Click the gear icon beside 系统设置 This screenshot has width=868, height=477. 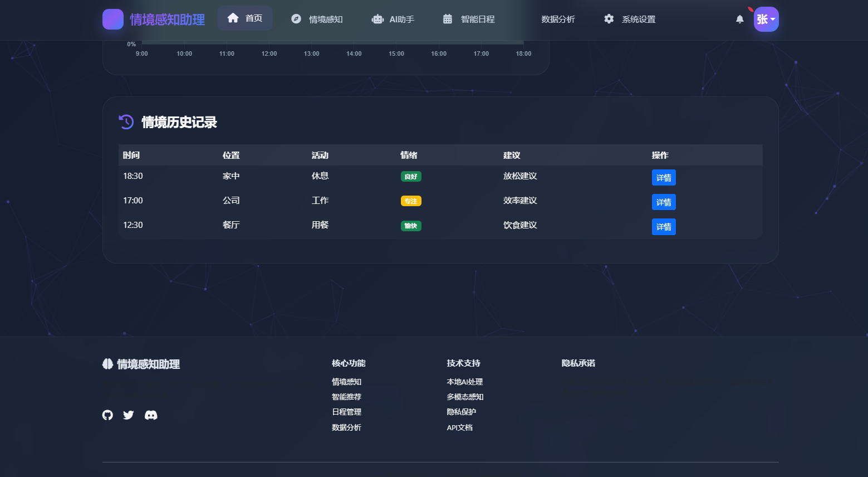609,18
